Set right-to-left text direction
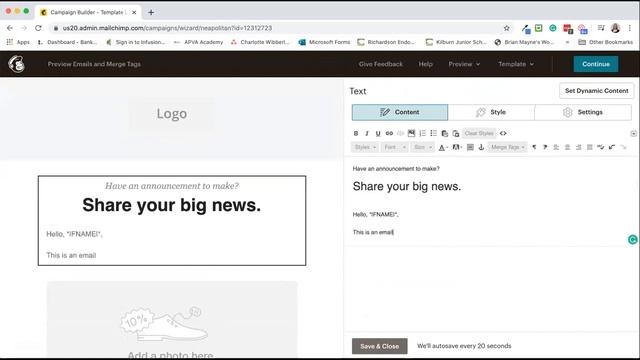 coord(545,147)
